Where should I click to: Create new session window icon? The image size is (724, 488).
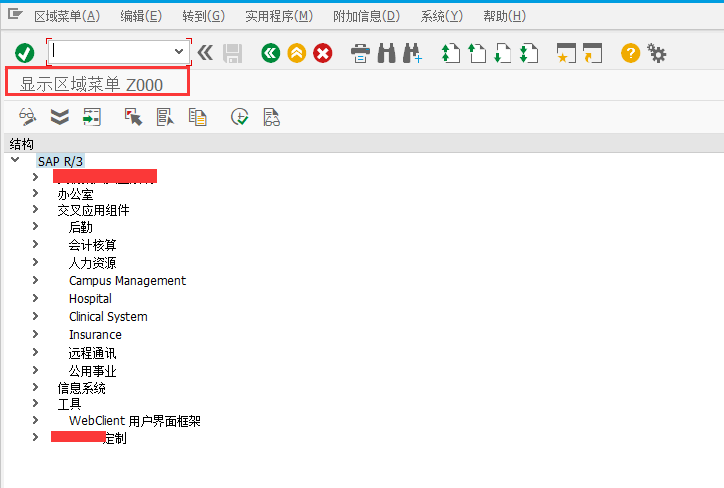[x=566, y=53]
